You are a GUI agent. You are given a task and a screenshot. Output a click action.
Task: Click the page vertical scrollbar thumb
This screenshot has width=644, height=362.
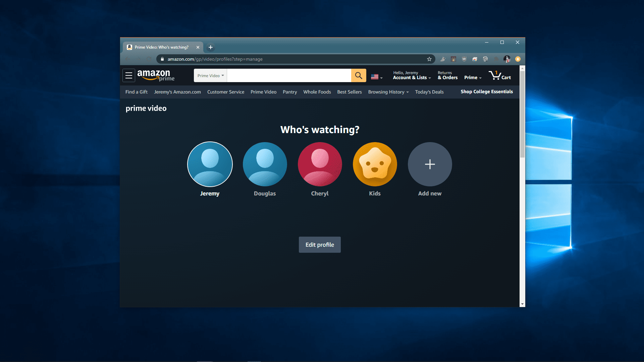(522, 114)
